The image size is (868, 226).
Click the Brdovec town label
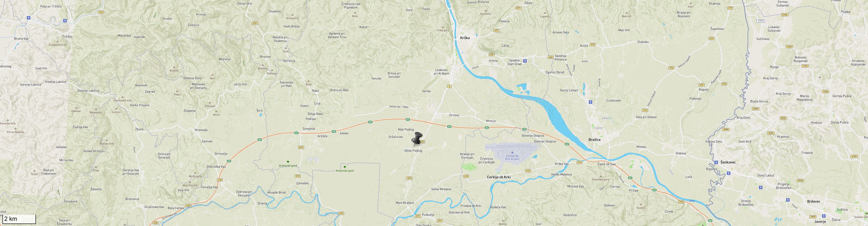pos(814,201)
